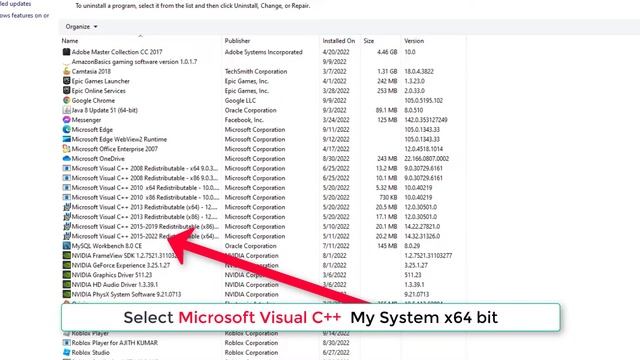Click icon of Visual C++ 2015-2022 Redistributable

click(67, 236)
